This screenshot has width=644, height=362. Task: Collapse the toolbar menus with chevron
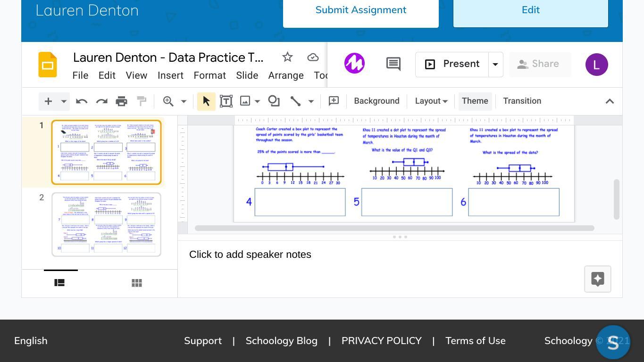(610, 101)
